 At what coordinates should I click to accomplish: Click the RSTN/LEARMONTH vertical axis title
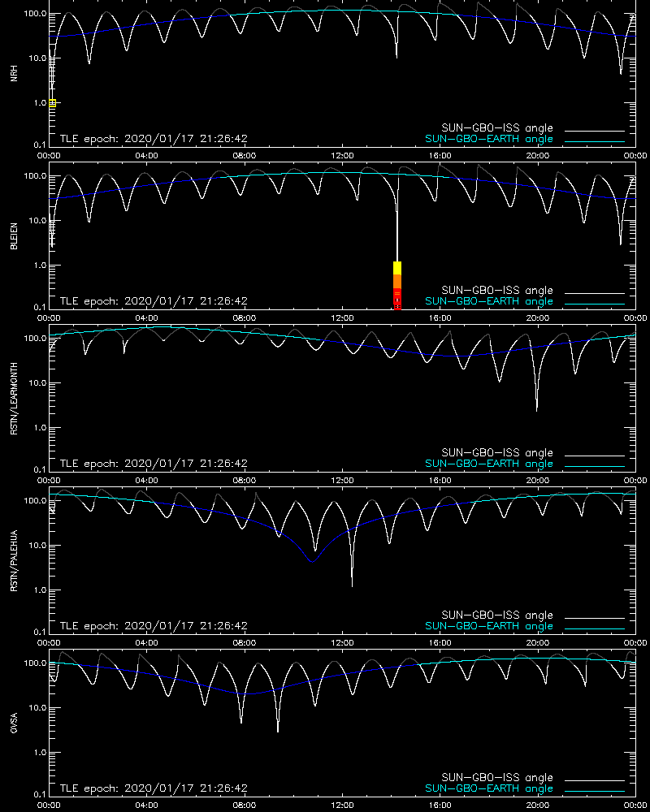14,398
